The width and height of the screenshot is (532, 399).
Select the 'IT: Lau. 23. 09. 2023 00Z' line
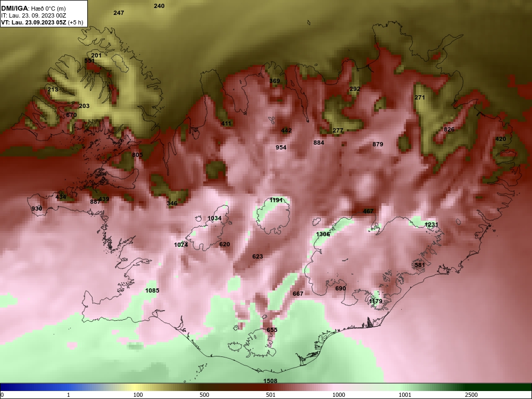(x=32, y=15)
